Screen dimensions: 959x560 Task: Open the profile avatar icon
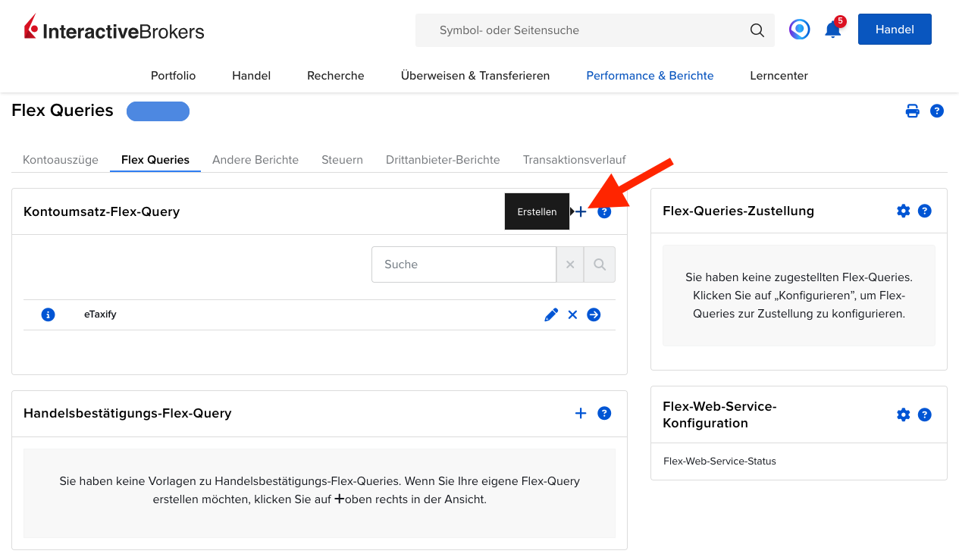(x=799, y=29)
